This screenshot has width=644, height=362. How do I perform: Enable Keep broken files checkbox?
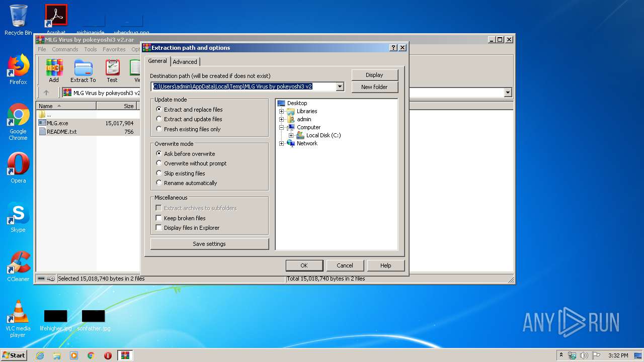[181, 218]
